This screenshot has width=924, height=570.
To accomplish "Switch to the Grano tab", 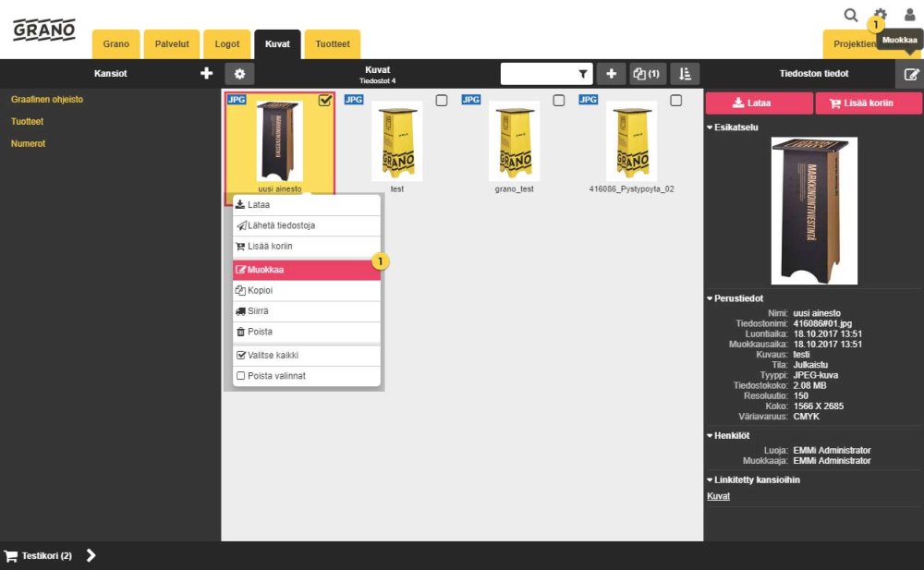I will [116, 44].
